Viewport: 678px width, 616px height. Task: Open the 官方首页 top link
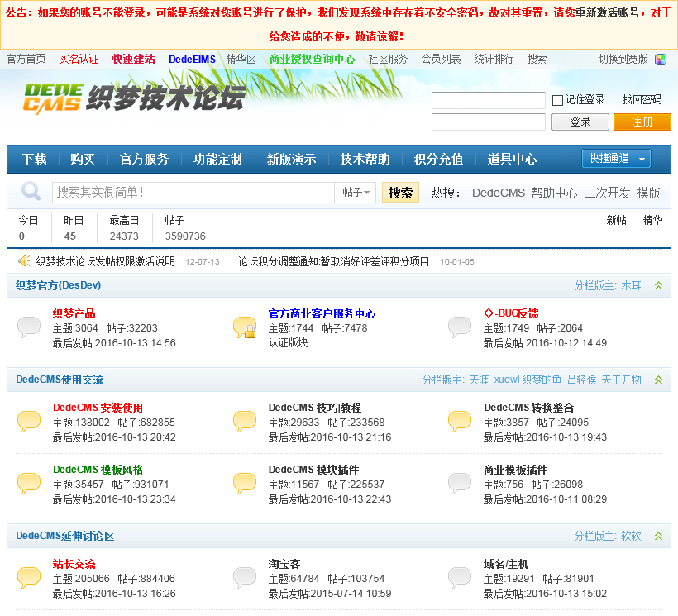coord(26,60)
